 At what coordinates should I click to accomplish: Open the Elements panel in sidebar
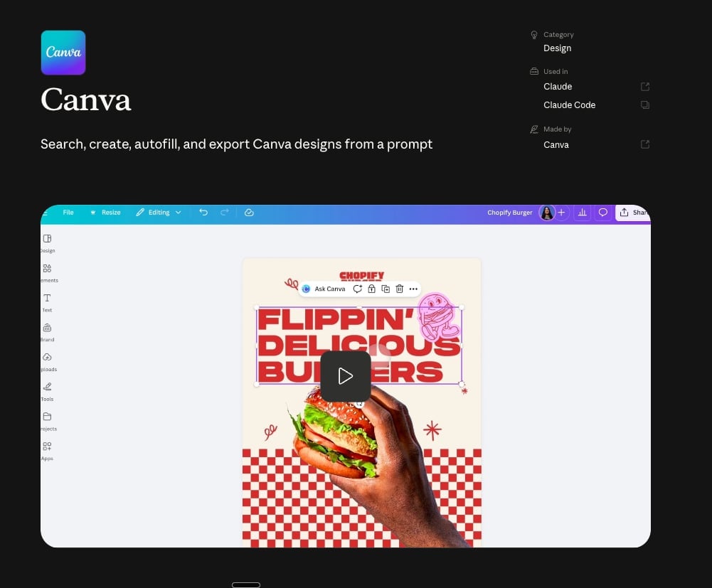[48, 273]
